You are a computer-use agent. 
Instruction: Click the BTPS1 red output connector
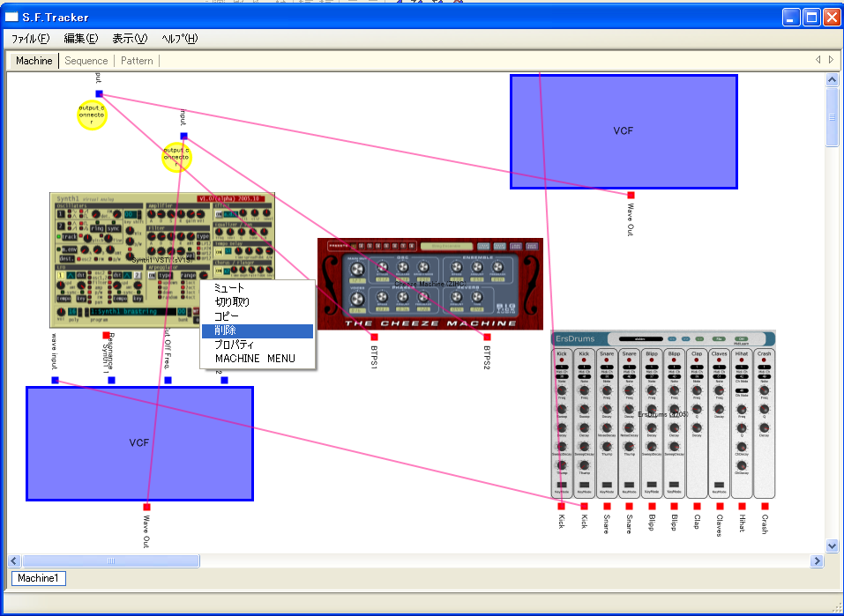[x=374, y=338]
